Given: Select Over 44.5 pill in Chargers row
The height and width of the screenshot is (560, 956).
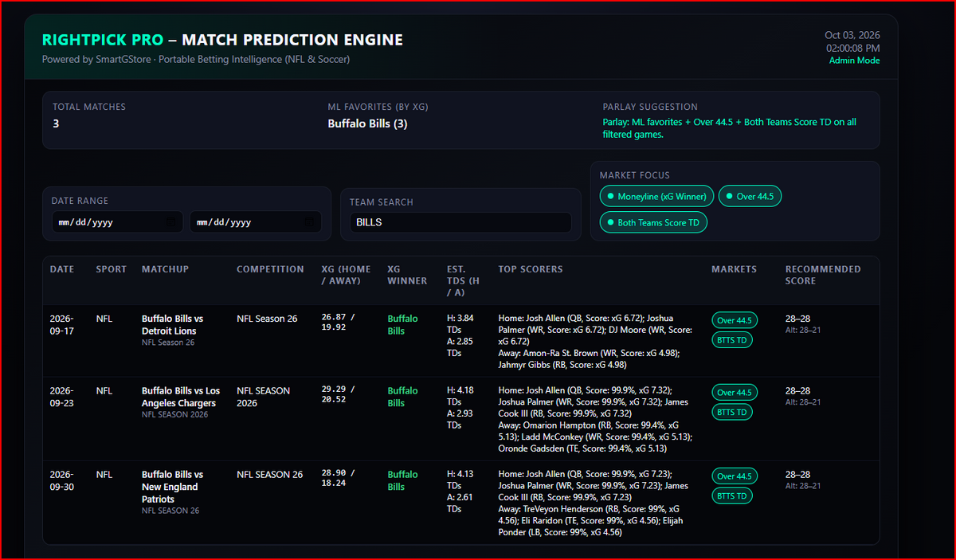Looking at the screenshot, I should [x=735, y=392].
